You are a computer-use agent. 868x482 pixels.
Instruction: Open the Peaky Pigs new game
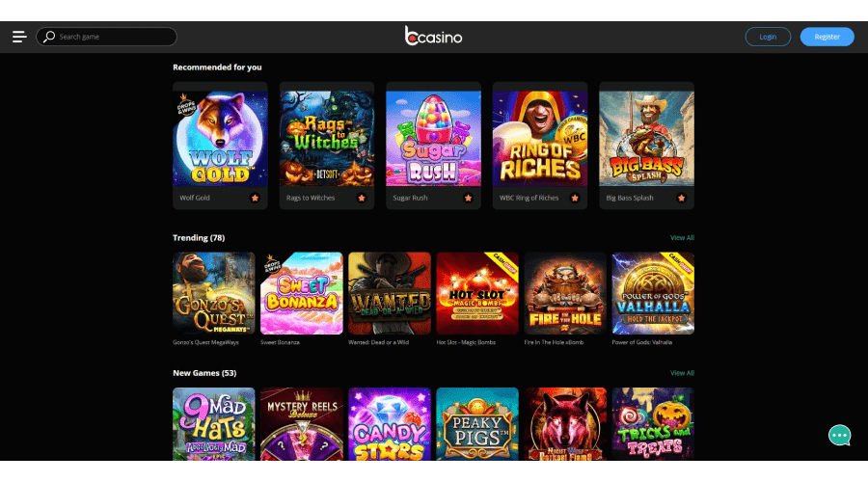click(477, 424)
